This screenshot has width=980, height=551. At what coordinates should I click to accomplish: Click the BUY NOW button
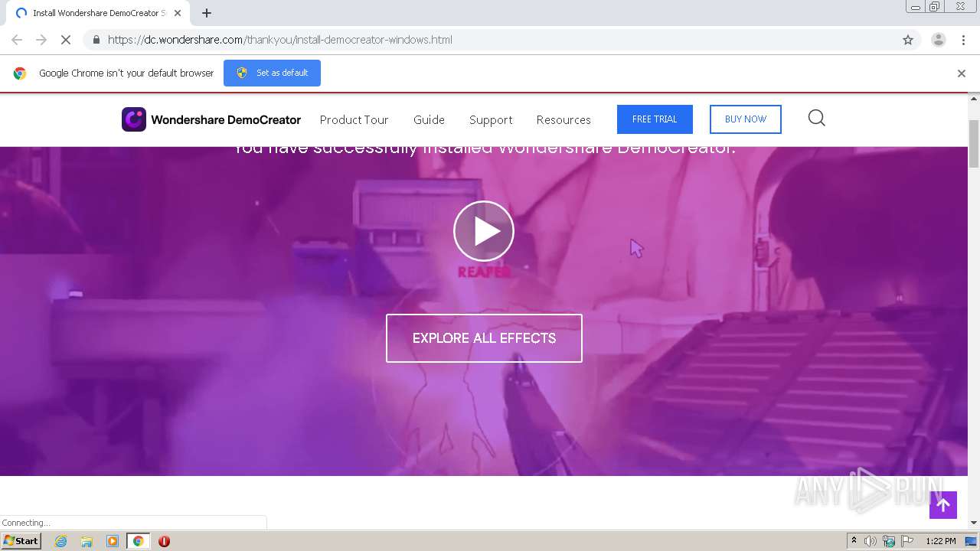(746, 119)
